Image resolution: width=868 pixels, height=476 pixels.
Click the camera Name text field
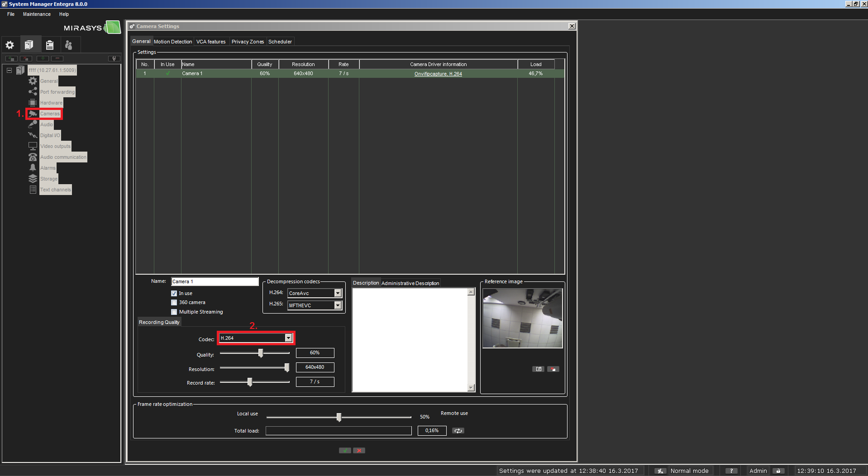(x=215, y=281)
